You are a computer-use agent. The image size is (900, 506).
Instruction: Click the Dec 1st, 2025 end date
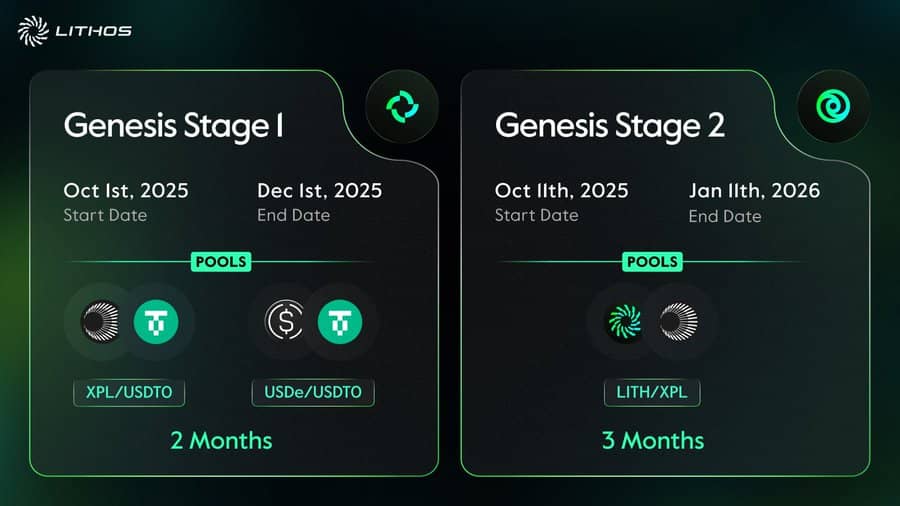(x=319, y=190)
